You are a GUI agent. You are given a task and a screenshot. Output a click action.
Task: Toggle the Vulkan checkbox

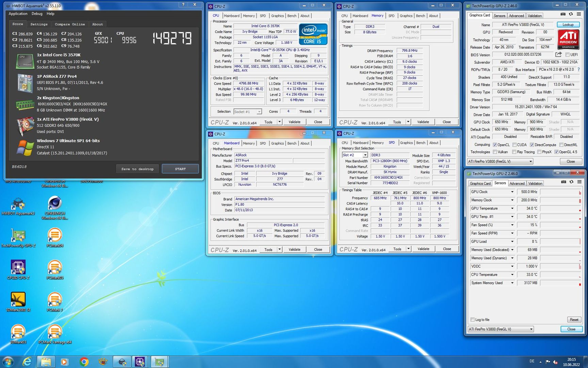495,152
